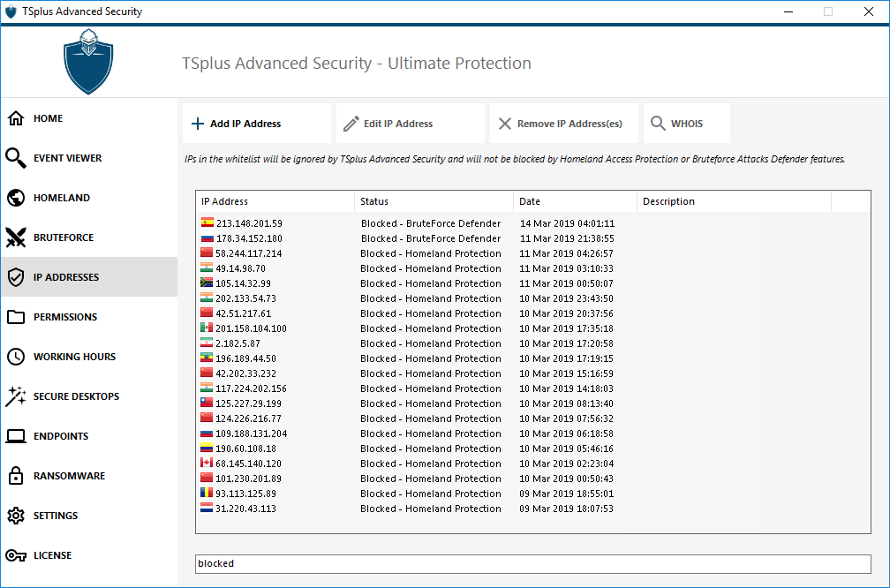Select the Homeland globe icon

[17, 197]
